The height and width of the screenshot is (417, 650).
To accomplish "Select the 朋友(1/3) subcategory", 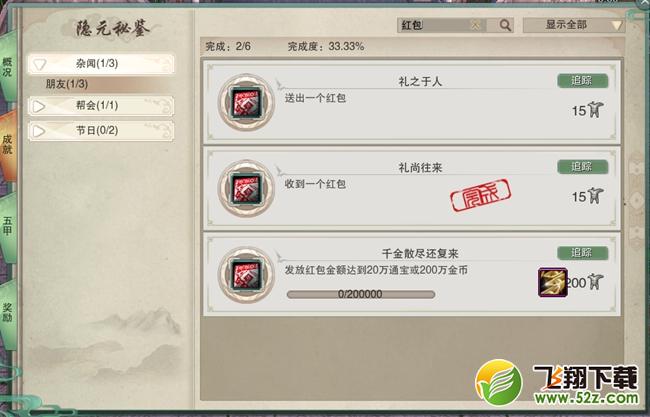I will 66,84.
